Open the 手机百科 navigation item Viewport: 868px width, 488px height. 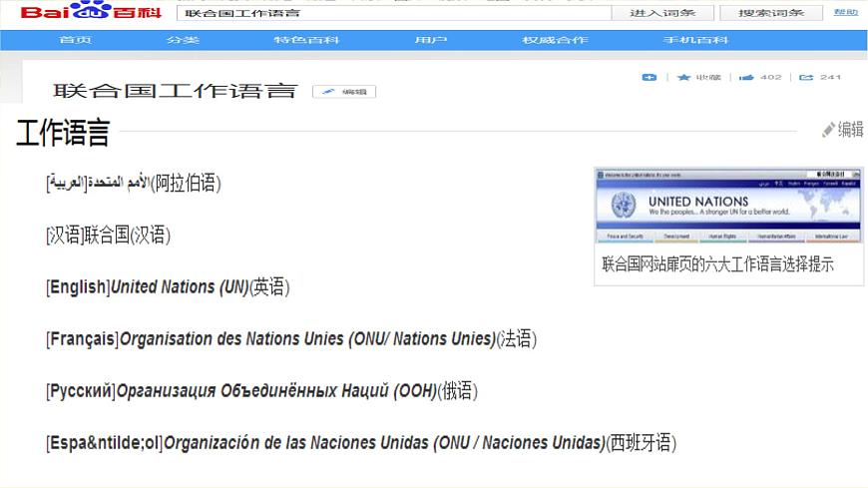[695, 40]
